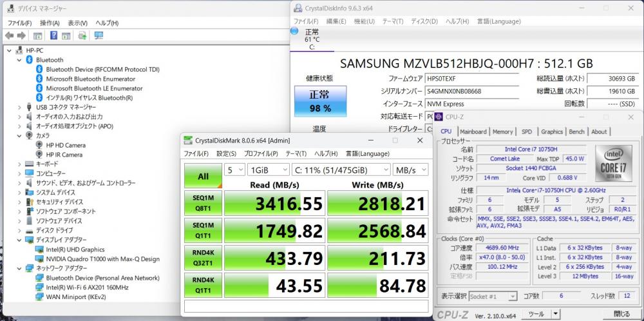Screen dimensions: 644x321
Task: Open the Socket #1 selection dropdown in CPU-Z
Action: 493,296
